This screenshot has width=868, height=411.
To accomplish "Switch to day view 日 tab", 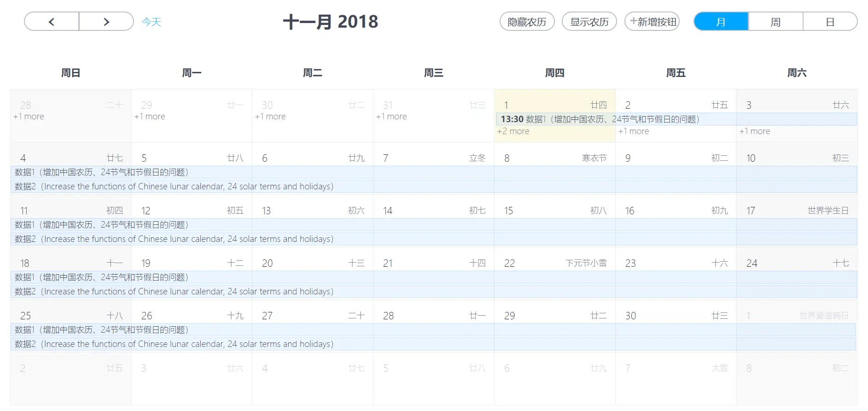I will tap(830, 22).
